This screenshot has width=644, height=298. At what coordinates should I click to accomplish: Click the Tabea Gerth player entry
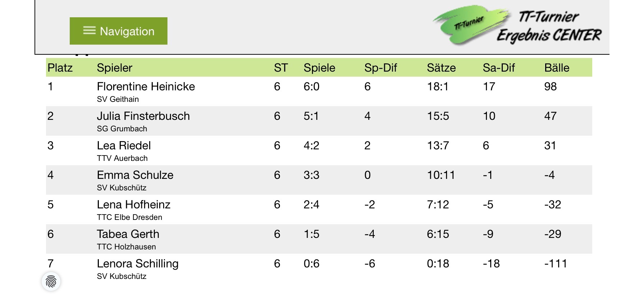128,234
